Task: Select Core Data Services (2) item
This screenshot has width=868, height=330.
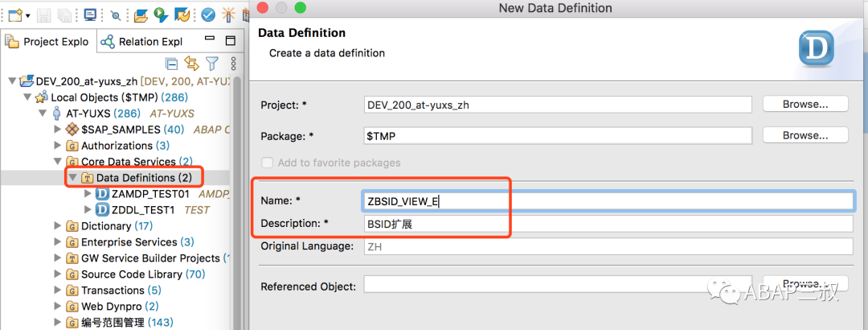Action: (x=129, y=162)
